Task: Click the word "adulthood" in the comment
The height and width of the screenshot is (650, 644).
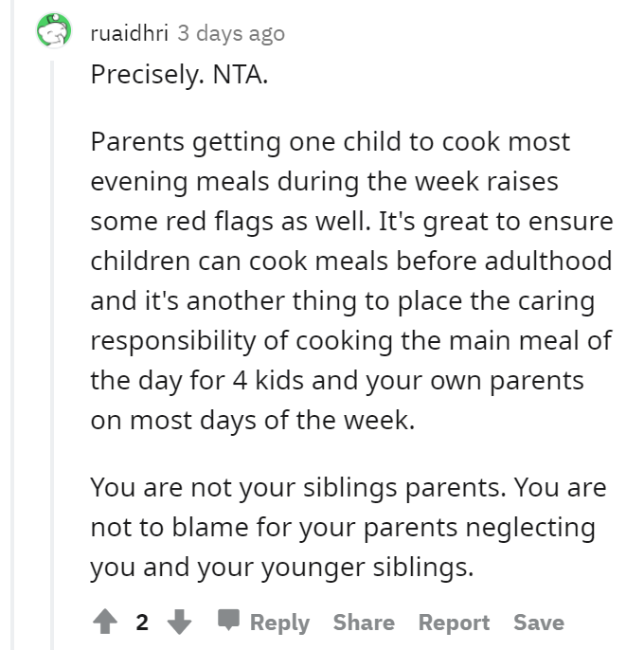Action: click(548, 261)
